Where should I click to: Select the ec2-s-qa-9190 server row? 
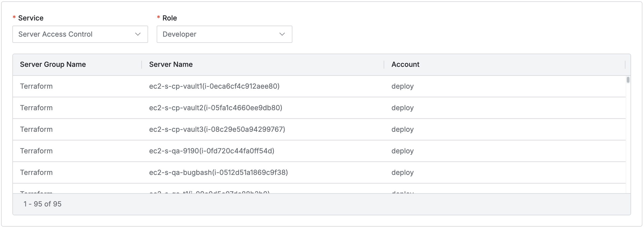click(212, 151)
